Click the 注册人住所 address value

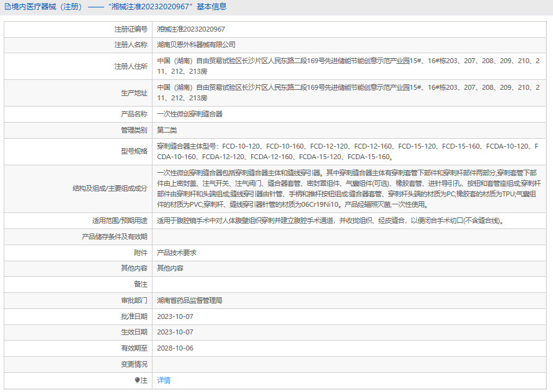(x=348, y=66)
